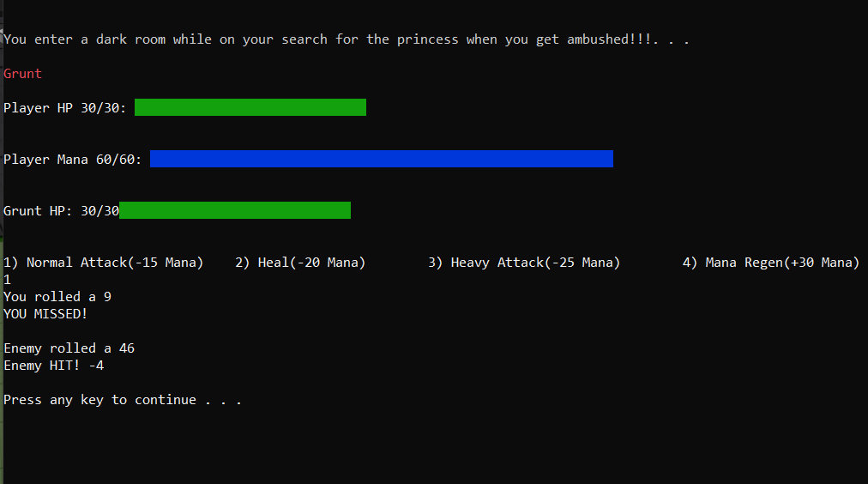
Task: Click the Grunt HP: 30/30 label
Action: (62, 211)
